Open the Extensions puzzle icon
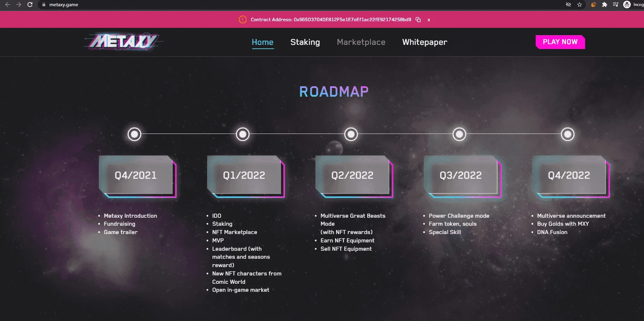 click(605, 5)
